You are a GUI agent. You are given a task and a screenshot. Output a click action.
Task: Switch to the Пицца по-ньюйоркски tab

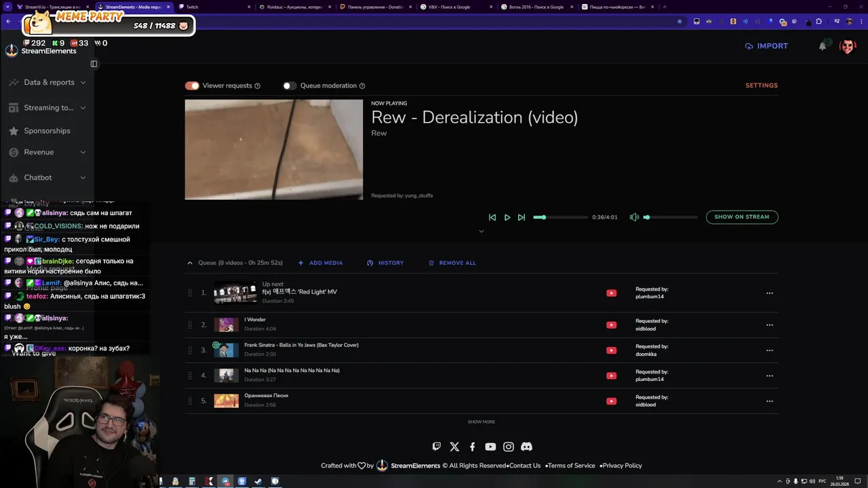point(617,7)
